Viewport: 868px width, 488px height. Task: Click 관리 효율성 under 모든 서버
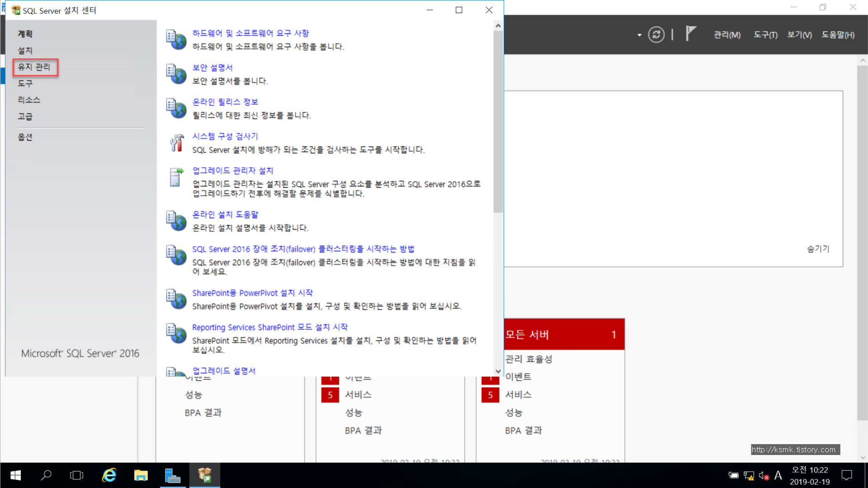coord(528,359)
